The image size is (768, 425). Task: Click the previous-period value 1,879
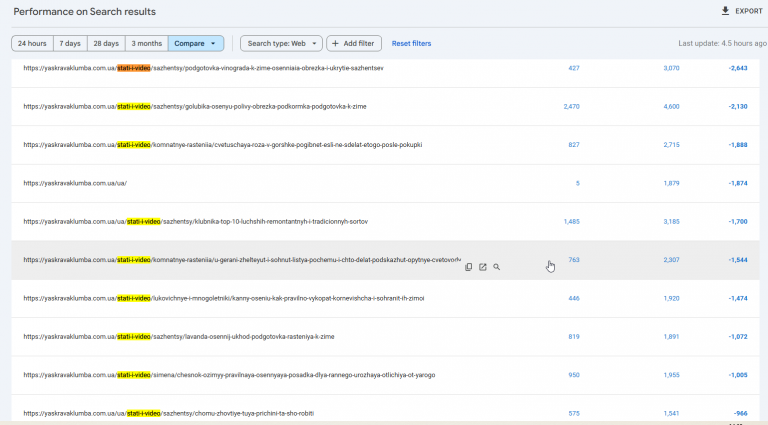click(x=671, y=183)
